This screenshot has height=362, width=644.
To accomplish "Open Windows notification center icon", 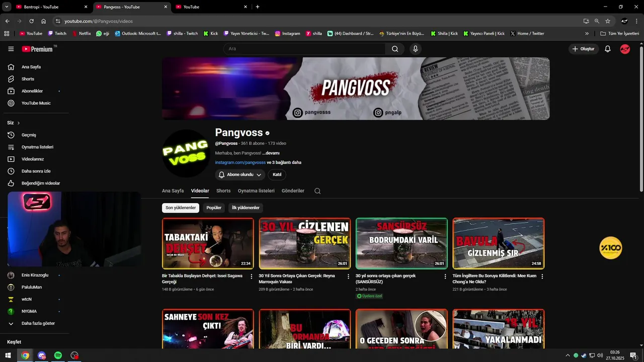I will 633,355.
